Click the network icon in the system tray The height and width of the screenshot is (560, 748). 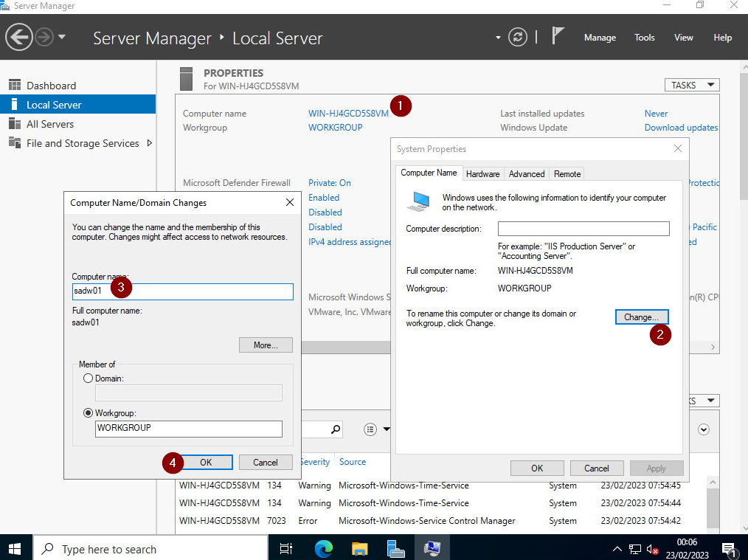634,549
